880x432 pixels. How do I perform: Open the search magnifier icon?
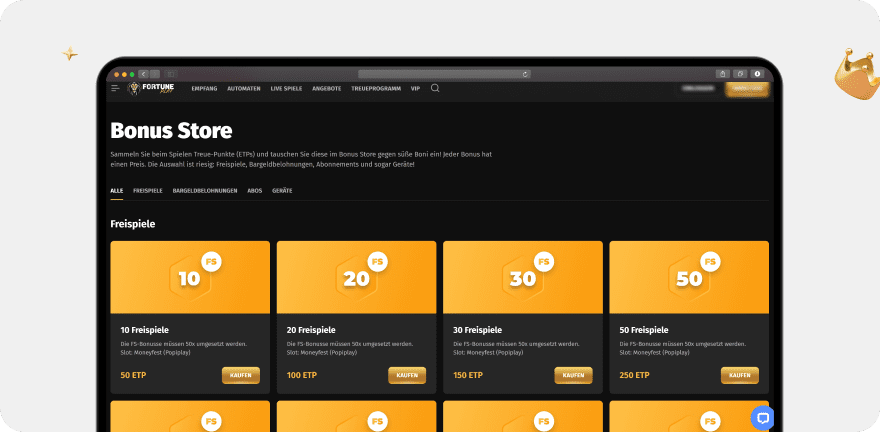[x=435, y=88]
